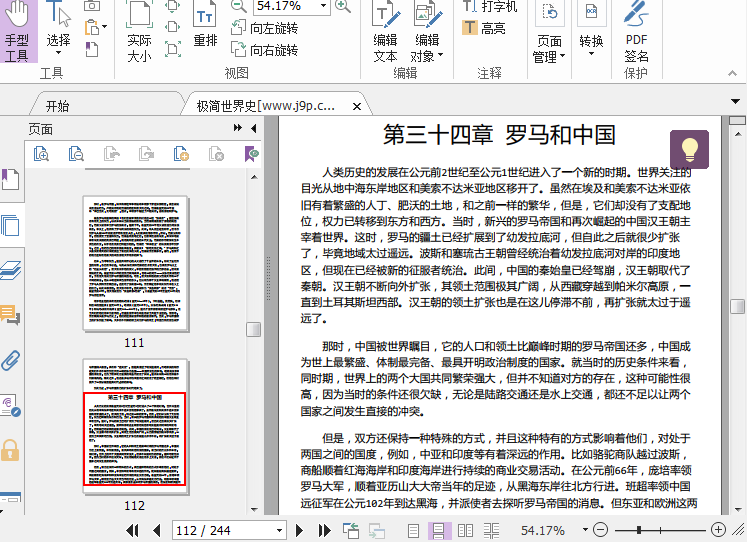Screen dimensions: 747x542
Task: Click the PDF Sign (PDF签名) icon
Action: [x=636, y=32]
